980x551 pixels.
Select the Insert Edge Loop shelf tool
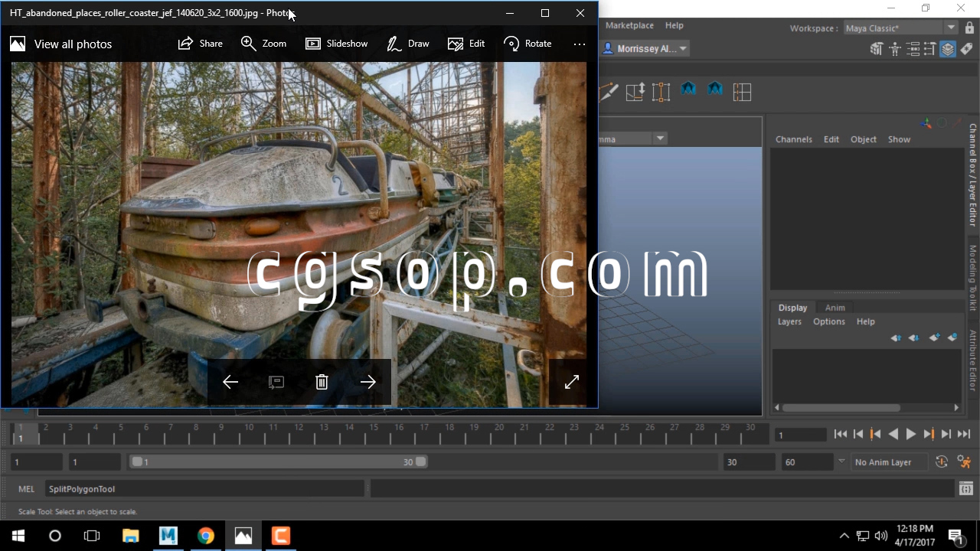click(635, 92)
